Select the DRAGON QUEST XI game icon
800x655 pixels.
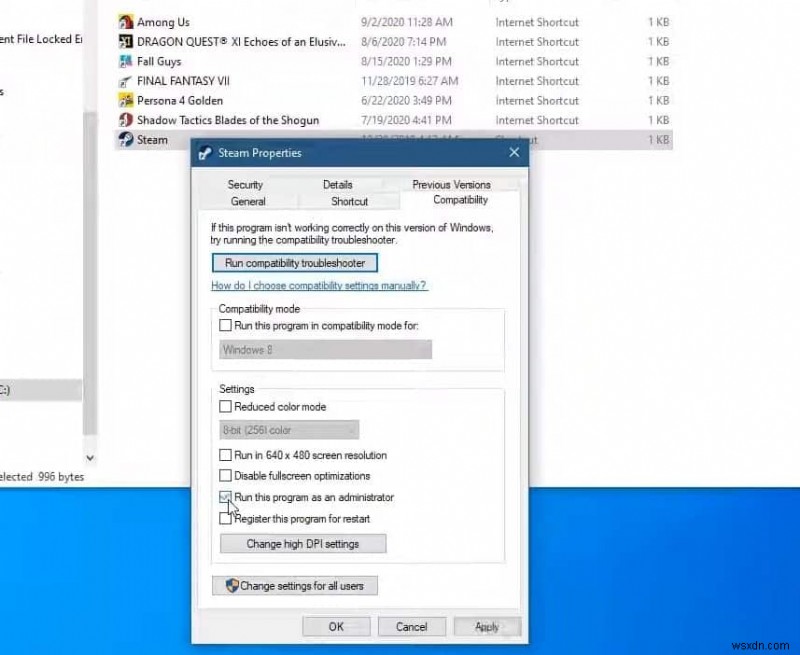pyautogui.click(x=127, y=41)
